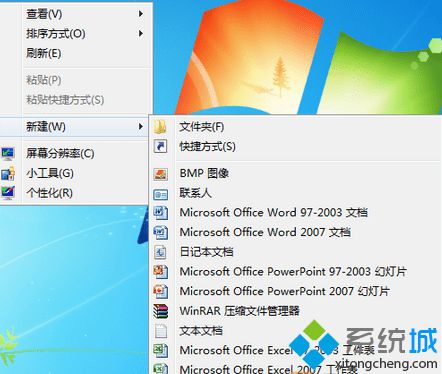
Task: Click the folder icon in the New submenu
Action: coord(160,127)
